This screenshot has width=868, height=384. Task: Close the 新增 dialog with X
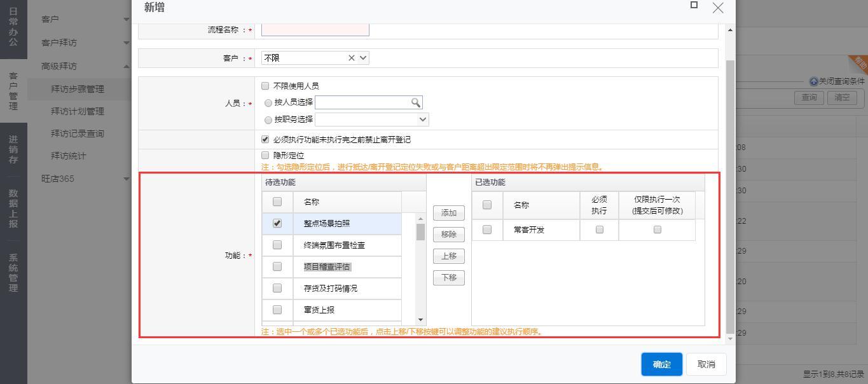coord(718,8)
